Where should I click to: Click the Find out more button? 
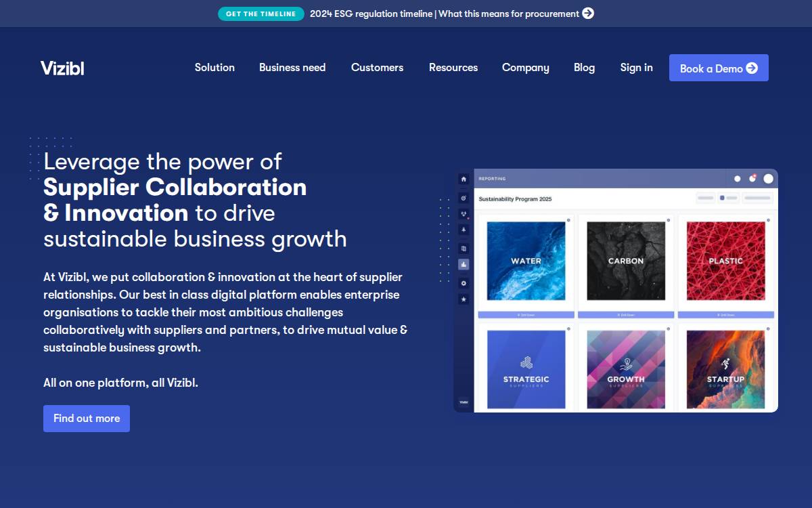pos(87,419)
